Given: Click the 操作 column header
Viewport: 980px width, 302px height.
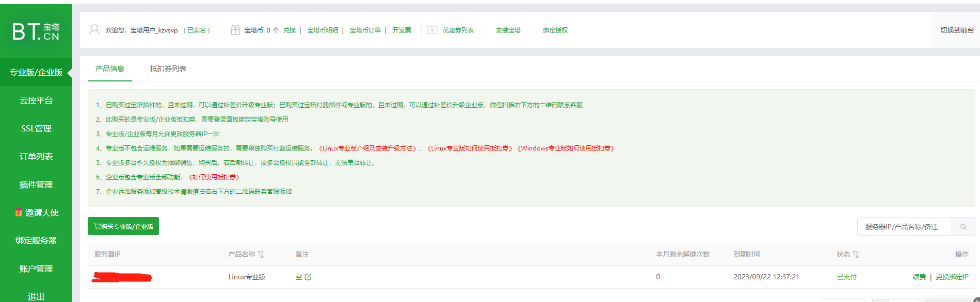Looking at the screenshot, I should [962, 255].
